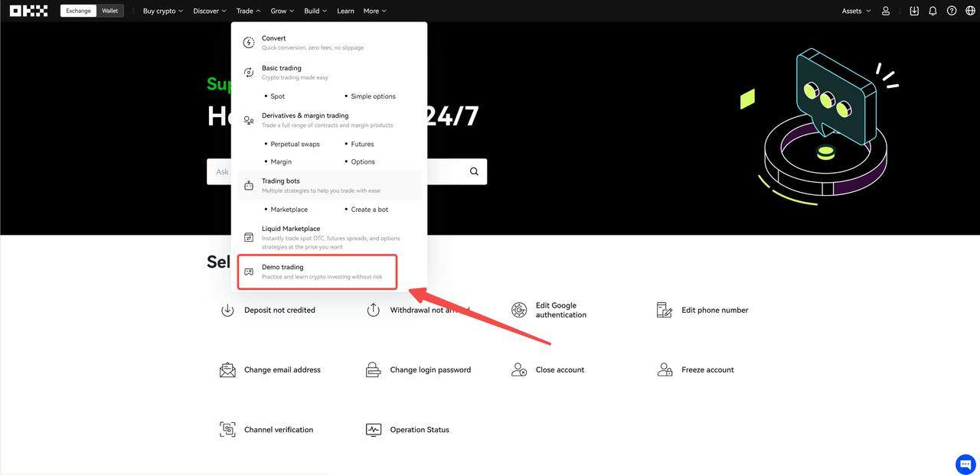
Task: Open the user profile icon
Action: (x=886, y=11)
